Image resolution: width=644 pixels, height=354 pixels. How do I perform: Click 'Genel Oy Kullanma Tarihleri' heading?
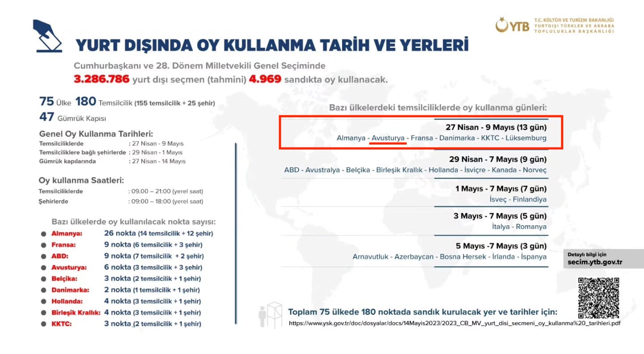[x=96, y=134]
